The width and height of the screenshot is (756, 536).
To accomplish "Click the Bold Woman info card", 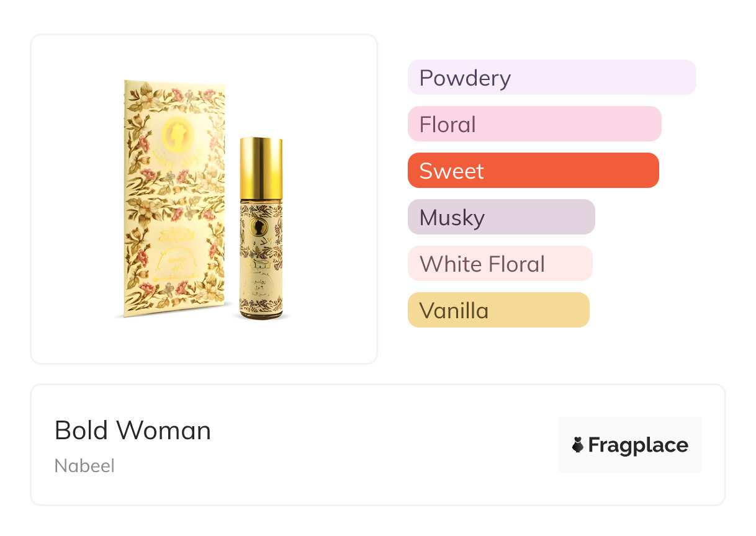I will 378,445.
